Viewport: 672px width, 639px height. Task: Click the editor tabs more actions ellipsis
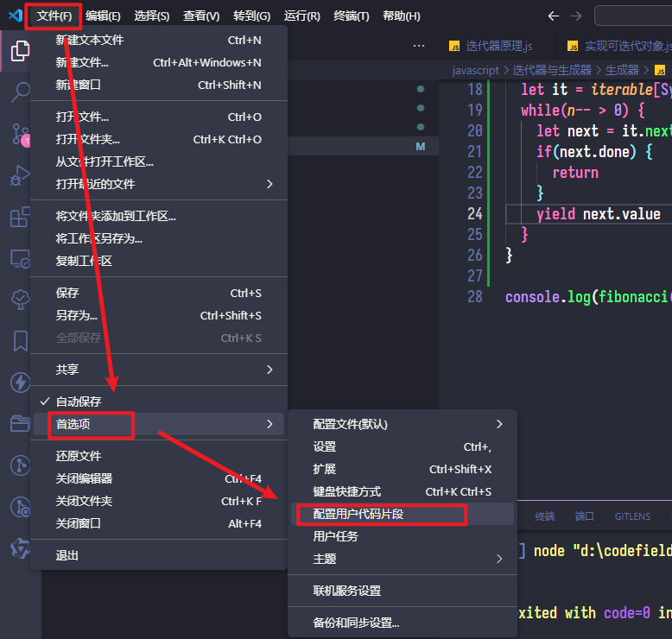click(x=419, y=46)
